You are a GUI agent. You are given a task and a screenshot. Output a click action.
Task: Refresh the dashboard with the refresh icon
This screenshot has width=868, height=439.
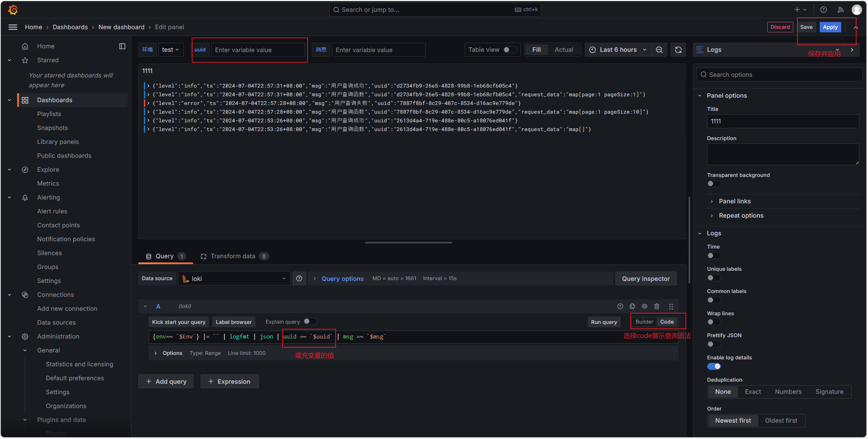[x=678, y=50]
